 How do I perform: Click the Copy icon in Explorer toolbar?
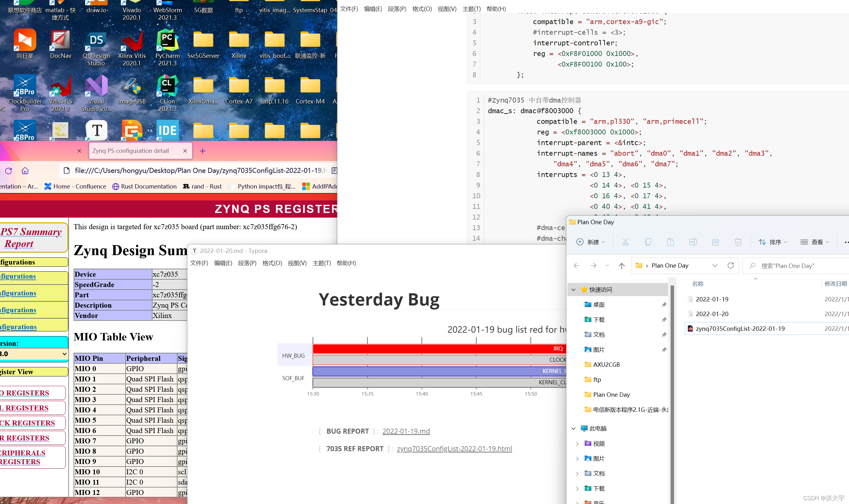pyautogui.click(x=648, y=242)
